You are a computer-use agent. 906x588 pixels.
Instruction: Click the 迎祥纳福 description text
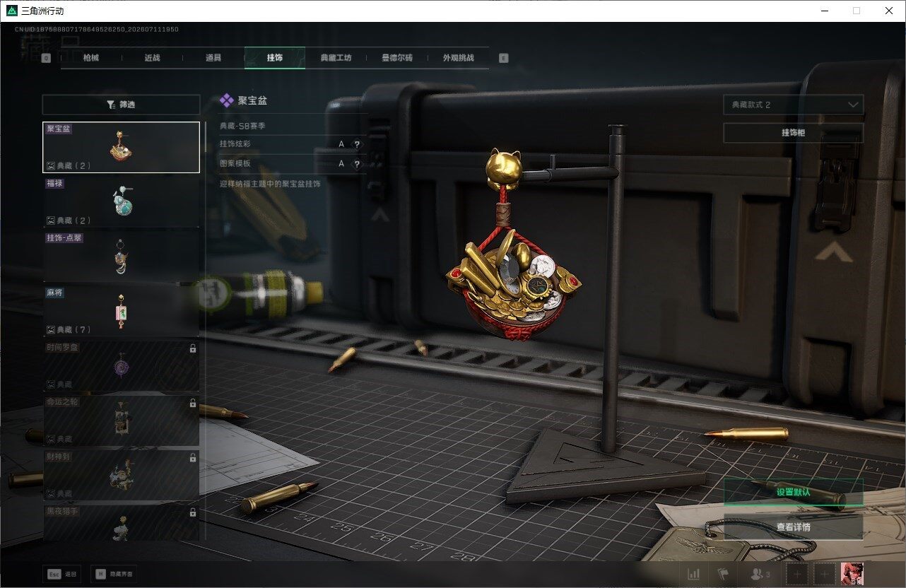270,184
